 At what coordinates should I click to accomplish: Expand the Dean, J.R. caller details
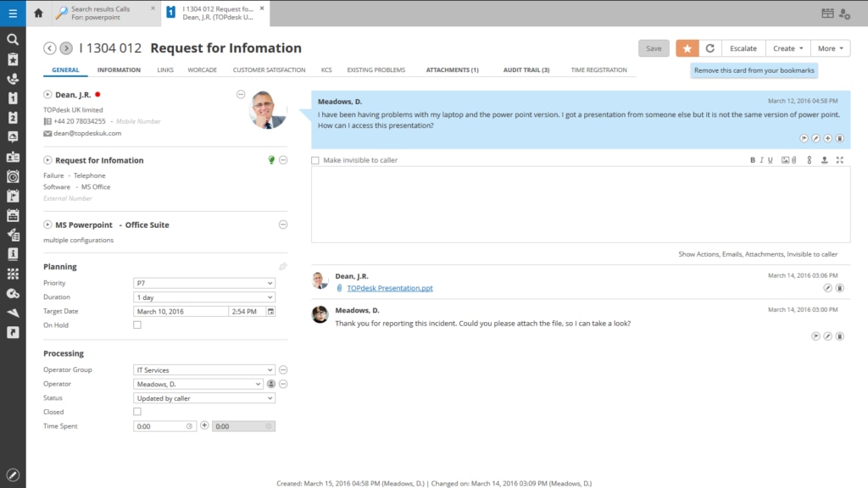tap(47, 95)
